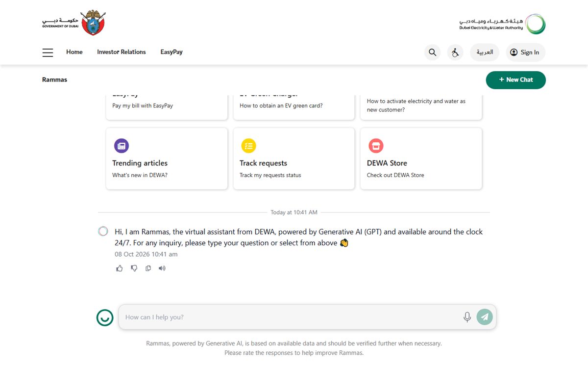588x368 pixels.
Task: Click 'Track my requests status' text
Action: [270, 175]
